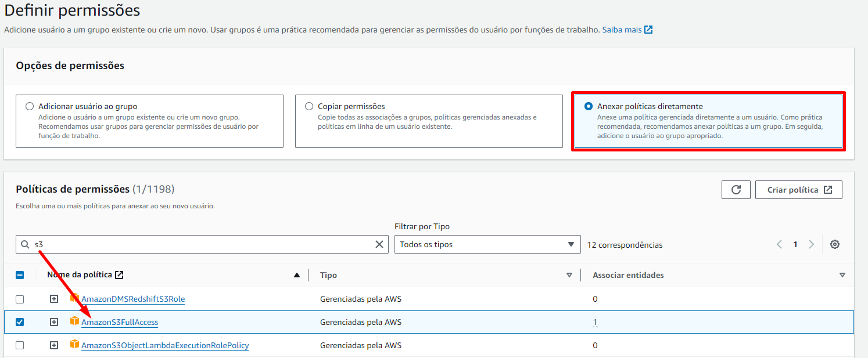Click the Associar entidades sort arrow

tap(842, 275)
